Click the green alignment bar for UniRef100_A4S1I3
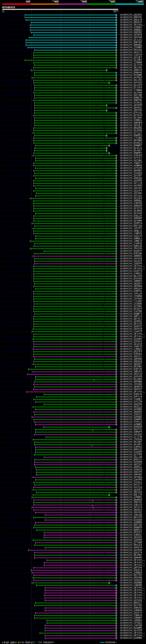The width and height of the screenshot is (146, 644). point(75,53)
